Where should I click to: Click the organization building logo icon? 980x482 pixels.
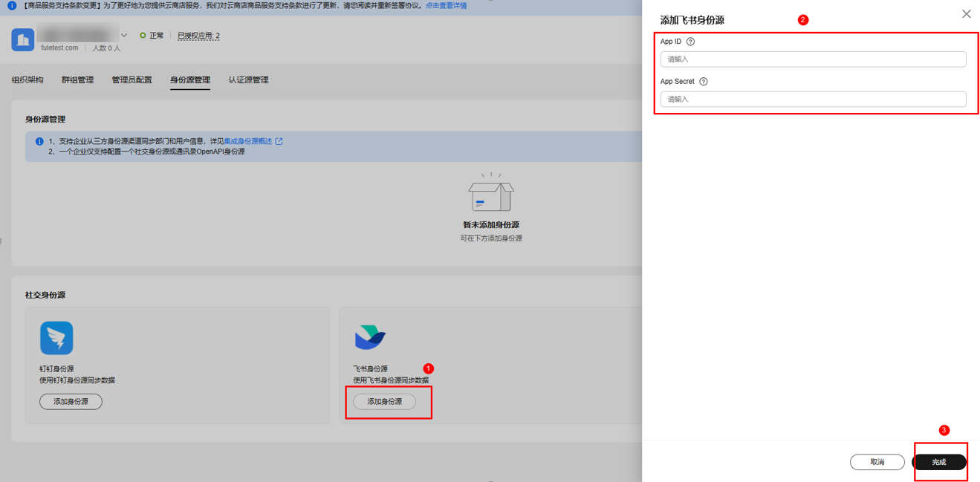pyautogui.click(x=22, y=39)
